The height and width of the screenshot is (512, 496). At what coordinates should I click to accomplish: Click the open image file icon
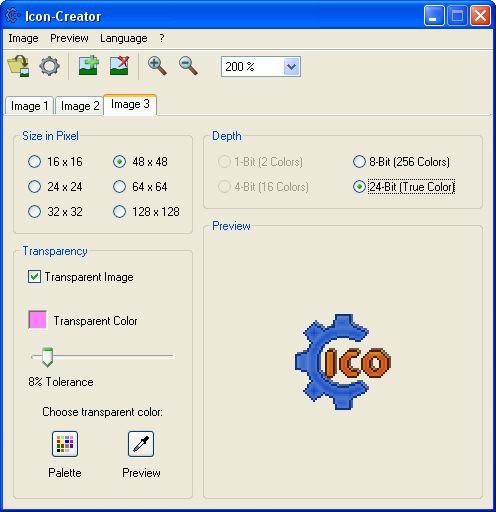pyautogui.click(x=19, y=66)
